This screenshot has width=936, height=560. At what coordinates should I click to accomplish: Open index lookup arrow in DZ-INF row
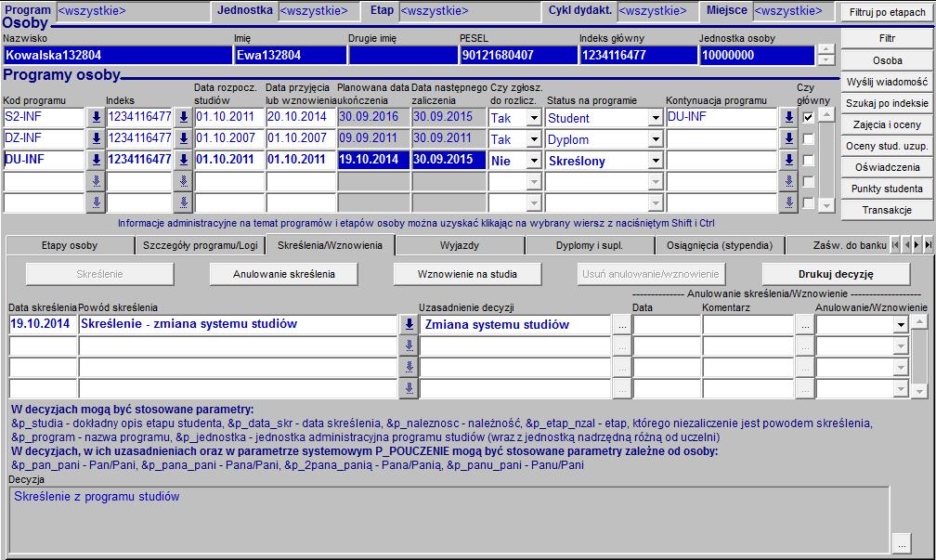click(x=183, y=139)
